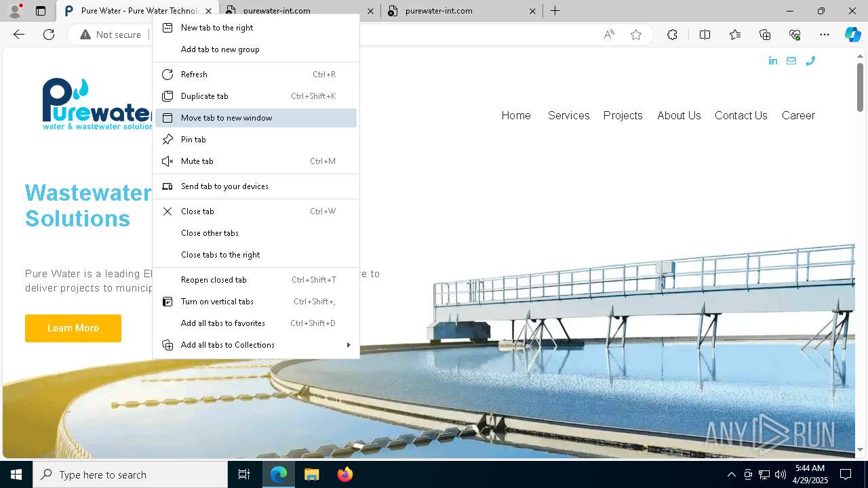Open the Career nav link

[798, 115]
